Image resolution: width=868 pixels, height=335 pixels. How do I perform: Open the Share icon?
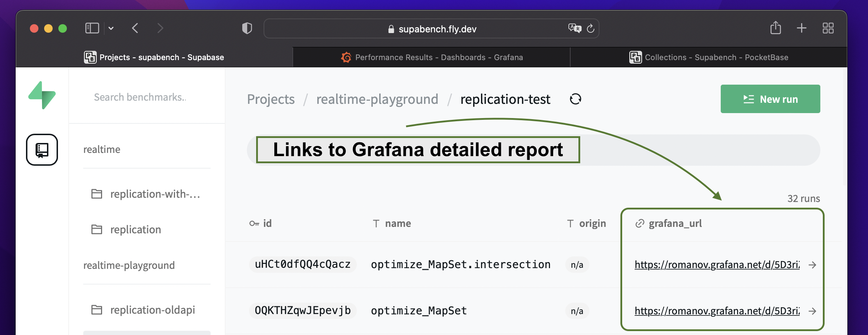[x=776, y=28]
